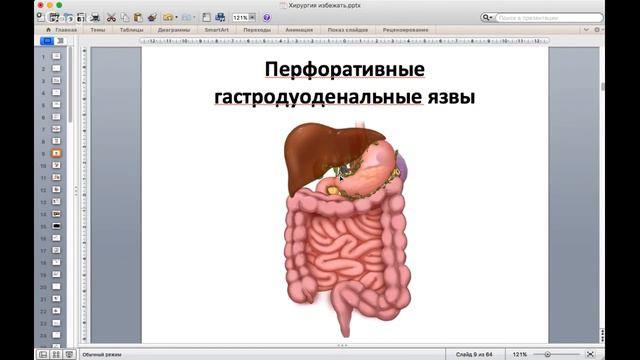The width and height of the screenshot is (640, 360).
Task: Open the Диаграммы ribbon tab
Action: (174, 30)
